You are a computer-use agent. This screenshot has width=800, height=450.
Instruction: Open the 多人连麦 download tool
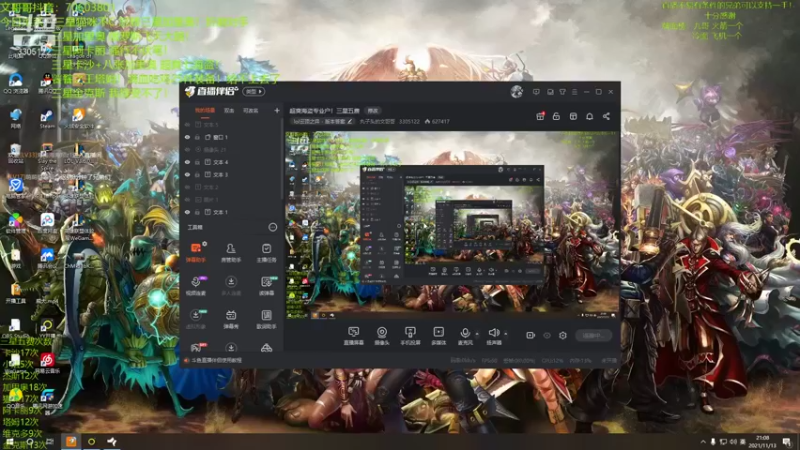(x=231, y=286)
